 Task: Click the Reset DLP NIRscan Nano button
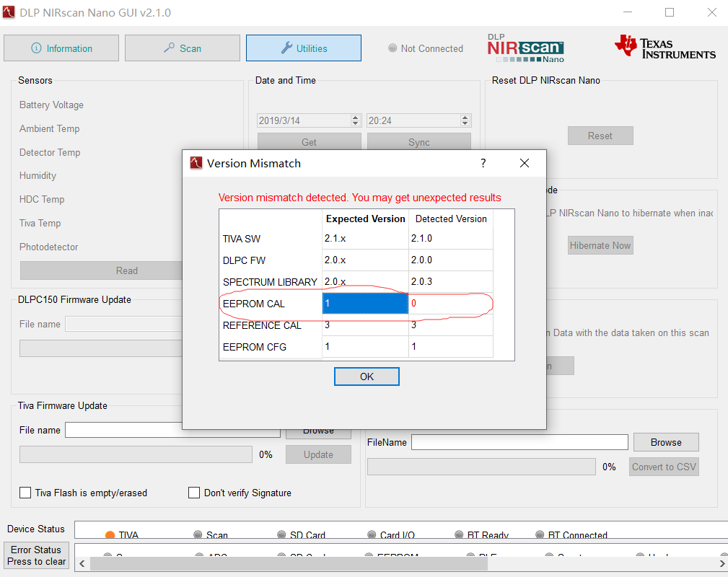pos(600,136)
